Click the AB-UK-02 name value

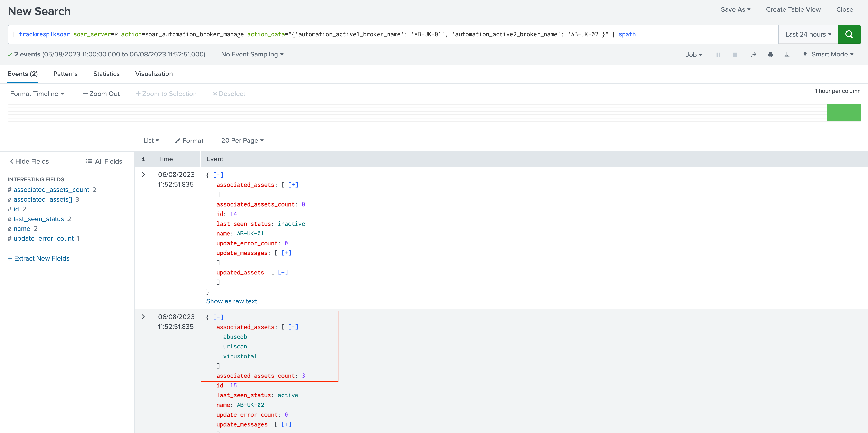tap(250, 405)
